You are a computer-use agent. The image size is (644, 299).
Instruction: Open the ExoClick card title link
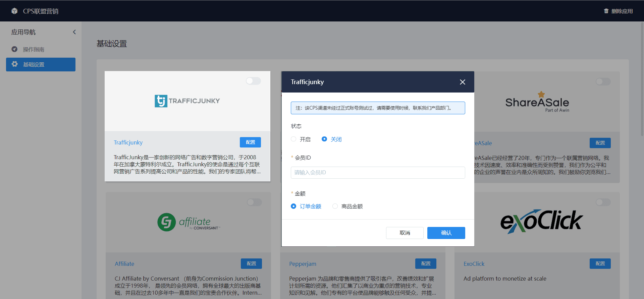(474, 264)
